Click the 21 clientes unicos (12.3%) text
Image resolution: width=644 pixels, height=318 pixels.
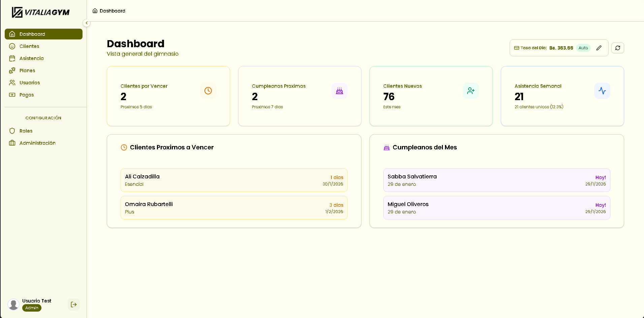[539, 107]
